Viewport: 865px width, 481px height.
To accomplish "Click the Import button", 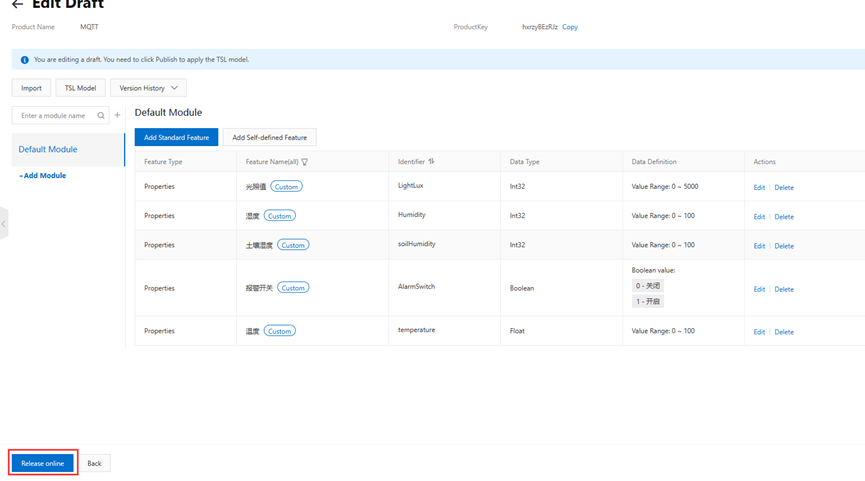I will [31, 88].
